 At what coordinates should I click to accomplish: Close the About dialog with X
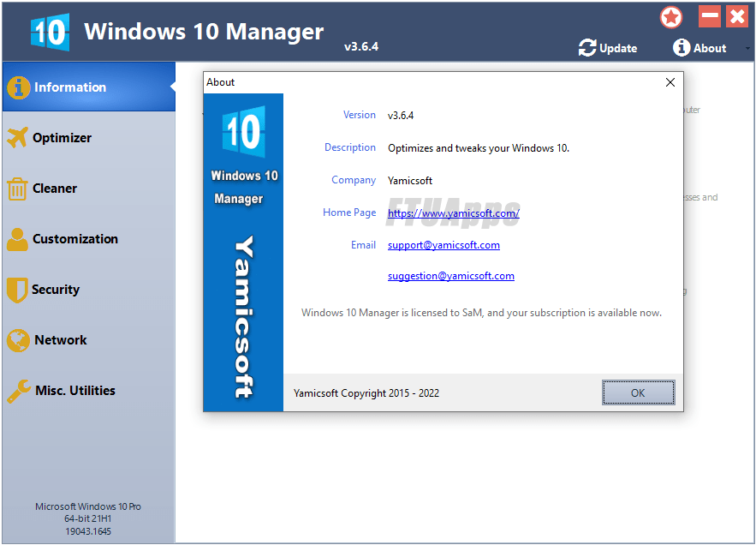[670, 82]
